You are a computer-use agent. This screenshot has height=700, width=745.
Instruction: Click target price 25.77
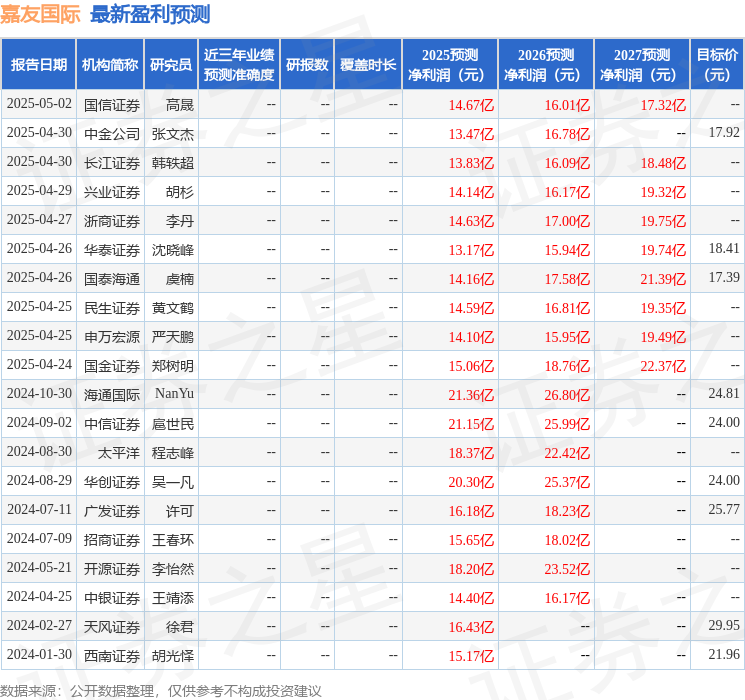[x=724, y=509]
